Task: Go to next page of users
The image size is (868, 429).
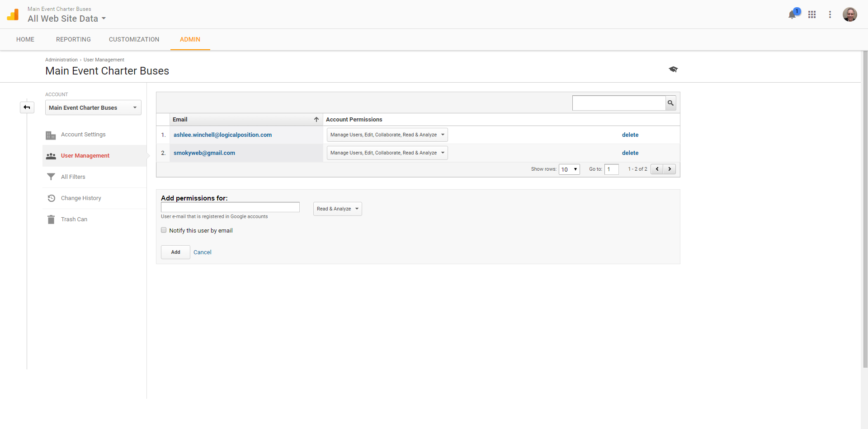Action: click(670, 169)
